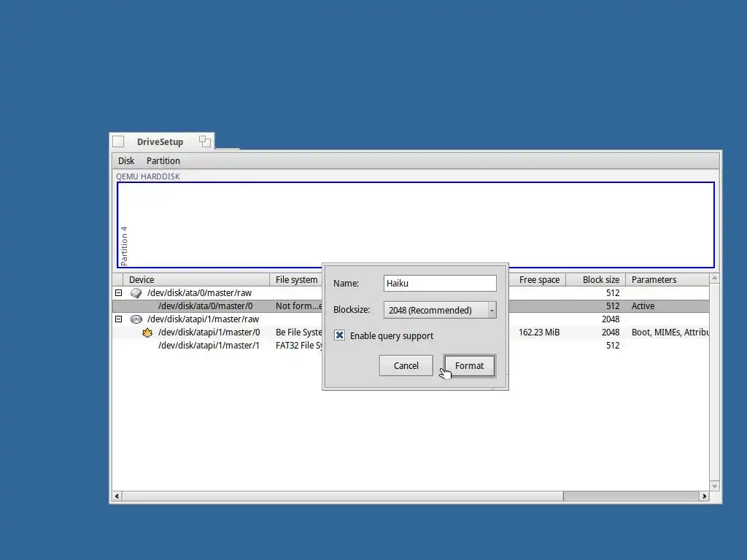747x560 pixels.
Task: Select the CD drive icon for atapi/1/master/raw
Action: [x=136, y=319]
